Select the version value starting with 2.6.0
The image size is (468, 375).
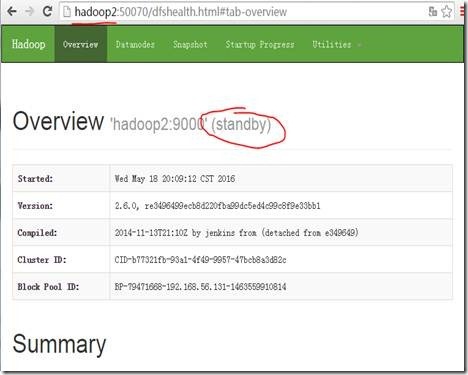[217, 206]
